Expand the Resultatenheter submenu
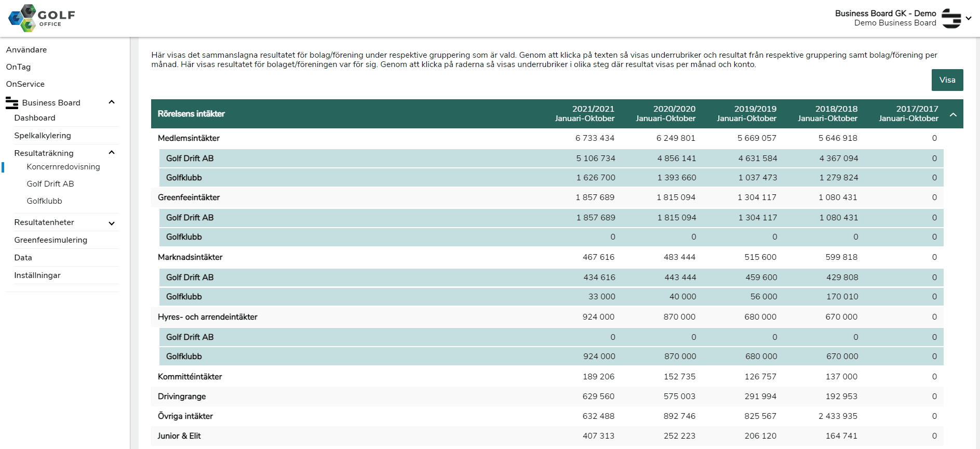This screenshot has height=449, width=980. (x=111, y=223)
